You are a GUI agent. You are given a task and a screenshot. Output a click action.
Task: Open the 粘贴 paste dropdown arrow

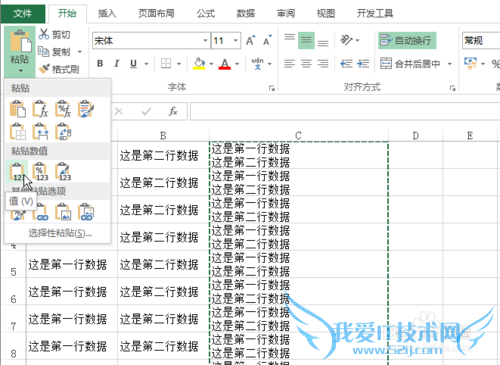(20, 71)
